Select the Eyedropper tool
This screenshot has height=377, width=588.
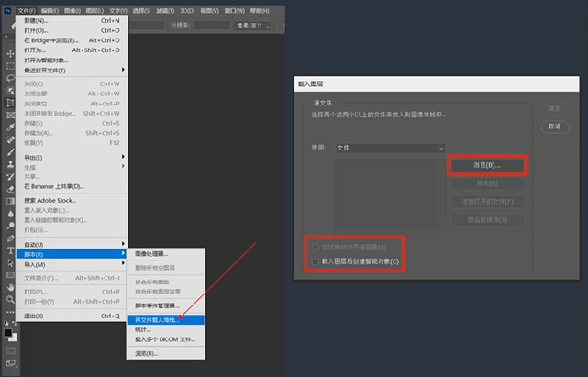point(9,128)
